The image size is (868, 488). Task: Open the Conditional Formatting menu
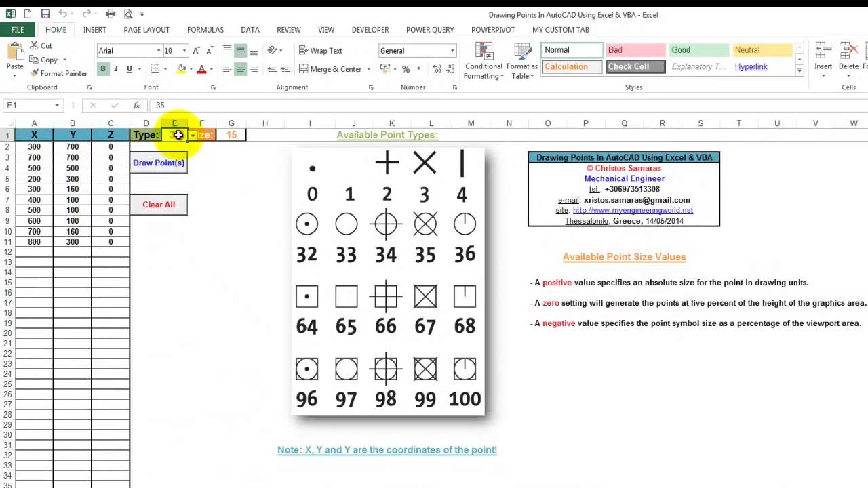point(484,61)
